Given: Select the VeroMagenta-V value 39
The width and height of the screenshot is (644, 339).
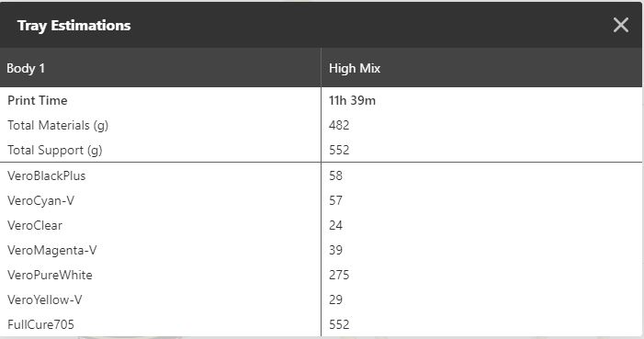Looking at the screenshot, I should point(335,250).
